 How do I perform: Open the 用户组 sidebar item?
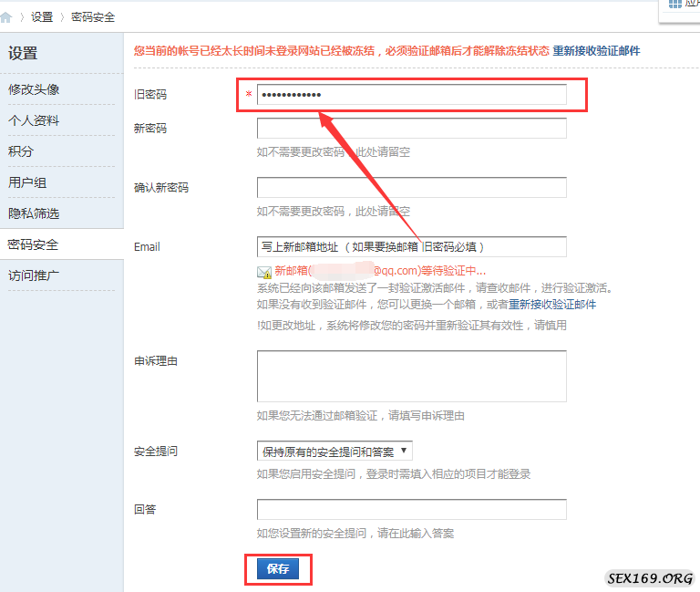(x=27, y=182)
